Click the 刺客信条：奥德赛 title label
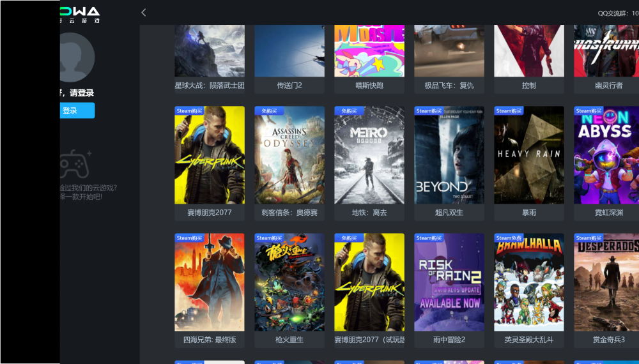639x364 pixels. (289, 213)
